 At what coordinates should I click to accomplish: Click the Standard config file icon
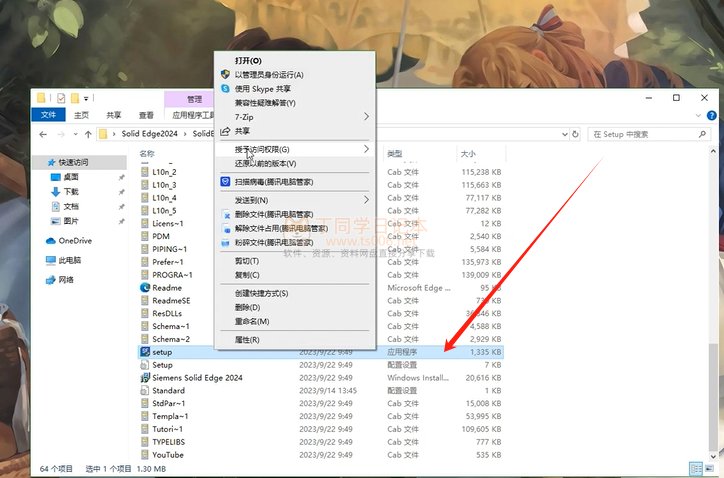[x=145, y=391]
